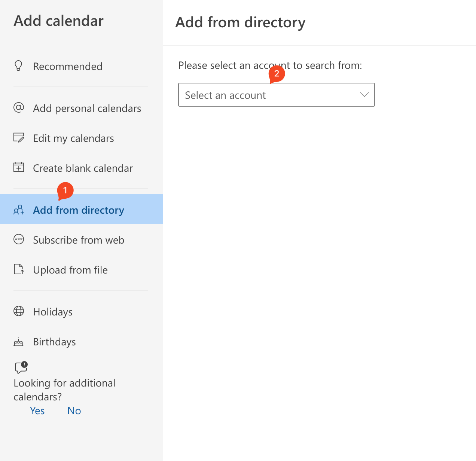476x461 pixels.
Task: Select Add from directory
Action: click(x=82, y=209)
